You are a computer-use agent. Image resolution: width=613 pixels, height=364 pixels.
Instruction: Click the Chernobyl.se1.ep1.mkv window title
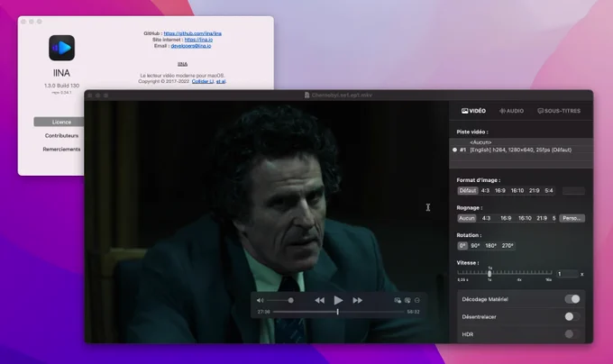342,96
